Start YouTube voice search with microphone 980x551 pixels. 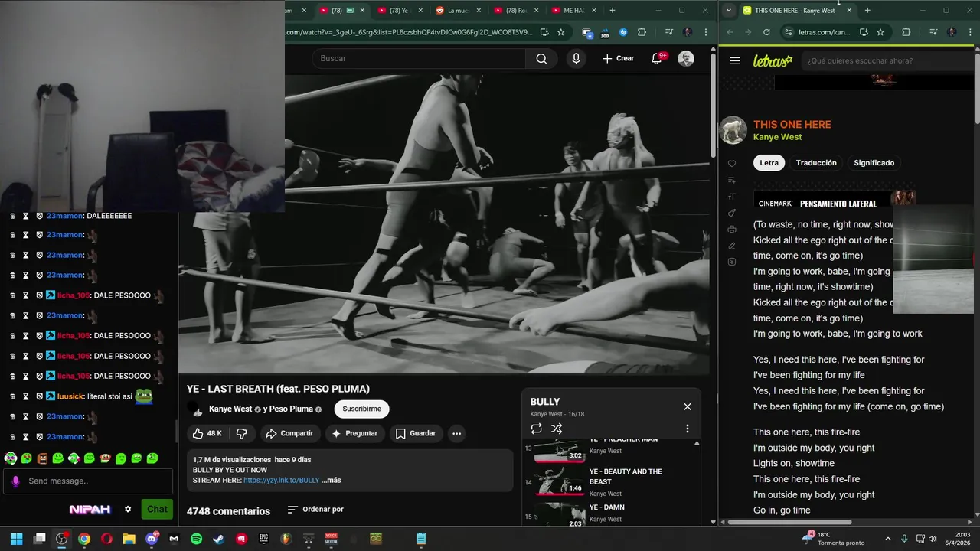tap(577, 58)
